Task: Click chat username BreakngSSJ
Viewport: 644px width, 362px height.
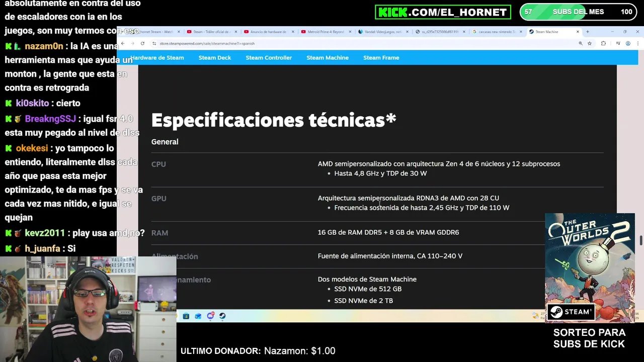Action: [x=50, y=119]
